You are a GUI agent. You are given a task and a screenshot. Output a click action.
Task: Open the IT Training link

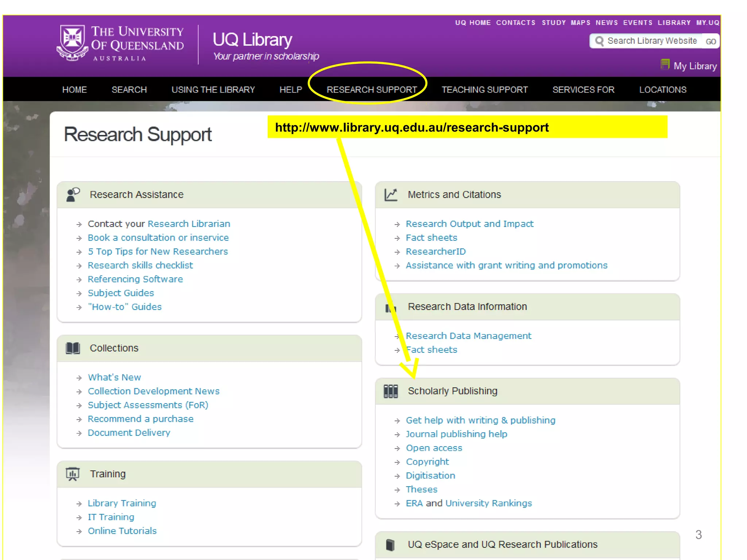point(111,517)
